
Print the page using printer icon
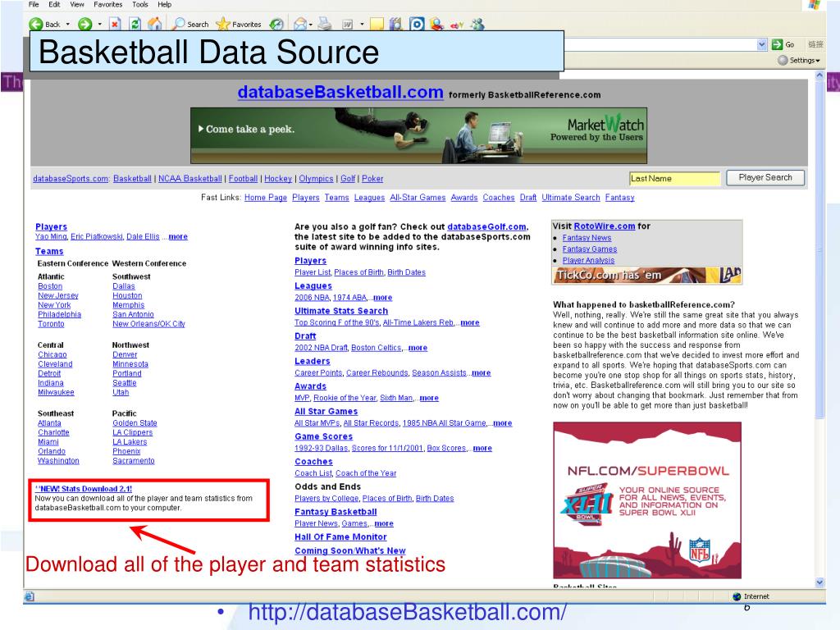tap(324, 24)
